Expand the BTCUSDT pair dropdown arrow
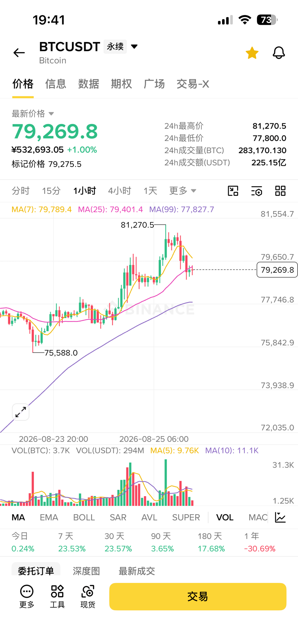Screen dimensions: 298x644 (134, 46)
